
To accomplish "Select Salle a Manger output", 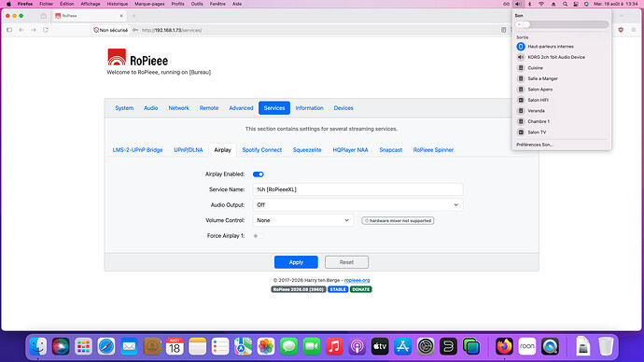I will coord(562,78).
